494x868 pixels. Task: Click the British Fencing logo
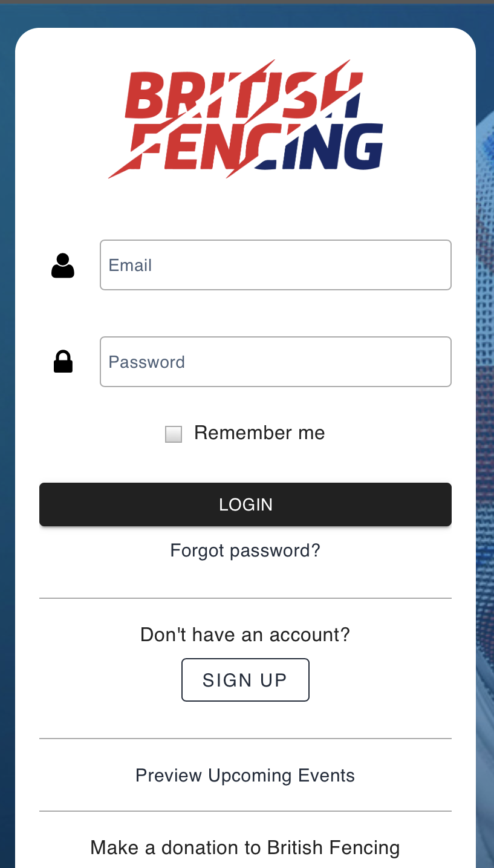(245, 119)
